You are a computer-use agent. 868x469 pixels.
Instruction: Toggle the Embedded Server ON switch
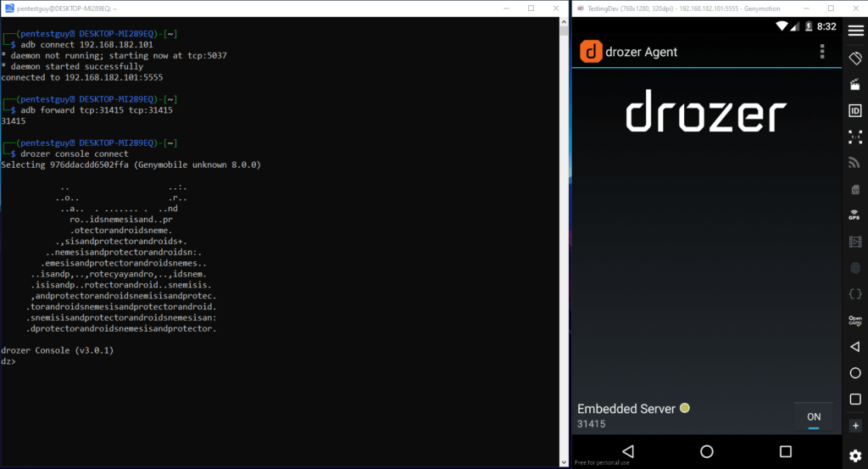click(x=814, y=417)
